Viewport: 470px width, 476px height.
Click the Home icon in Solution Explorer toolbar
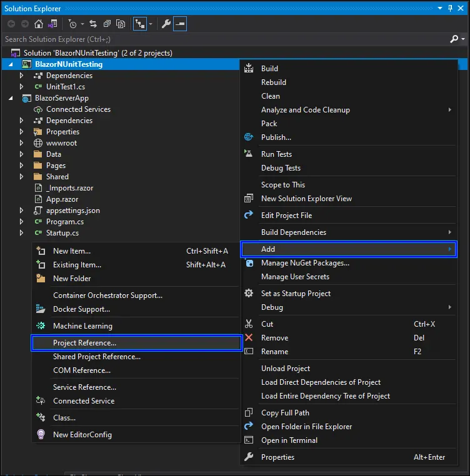coord(39,24)
